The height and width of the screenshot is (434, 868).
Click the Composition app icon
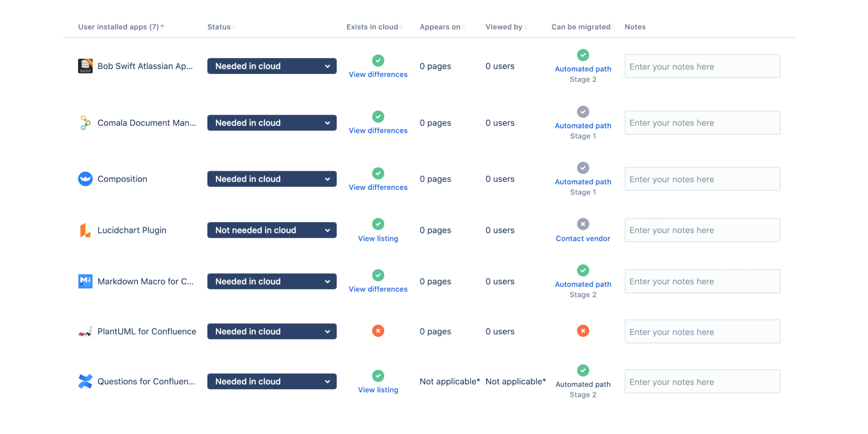point(85,179)
